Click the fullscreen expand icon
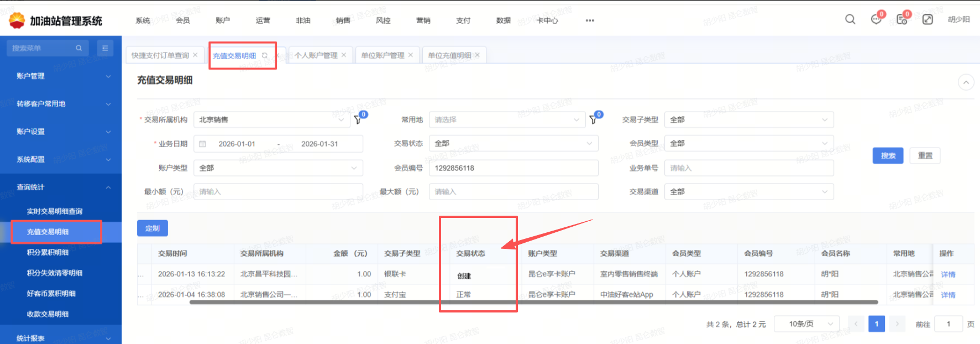 [927, 19]
